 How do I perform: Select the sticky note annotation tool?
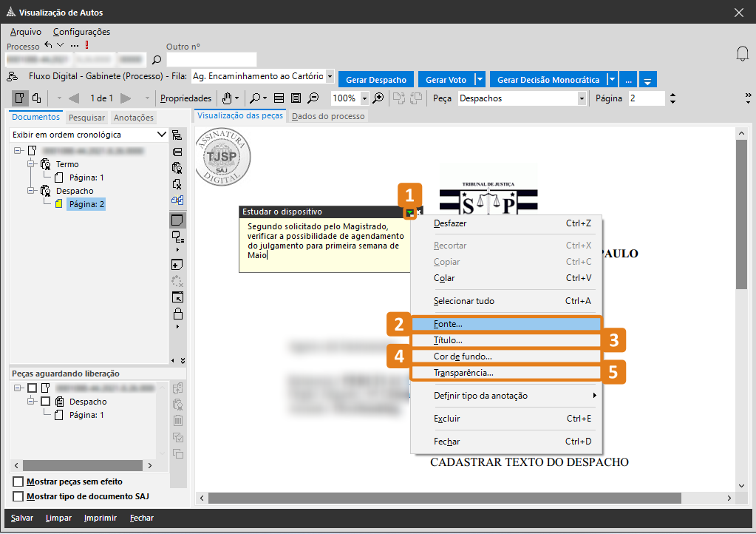click(x=177, y=220)
